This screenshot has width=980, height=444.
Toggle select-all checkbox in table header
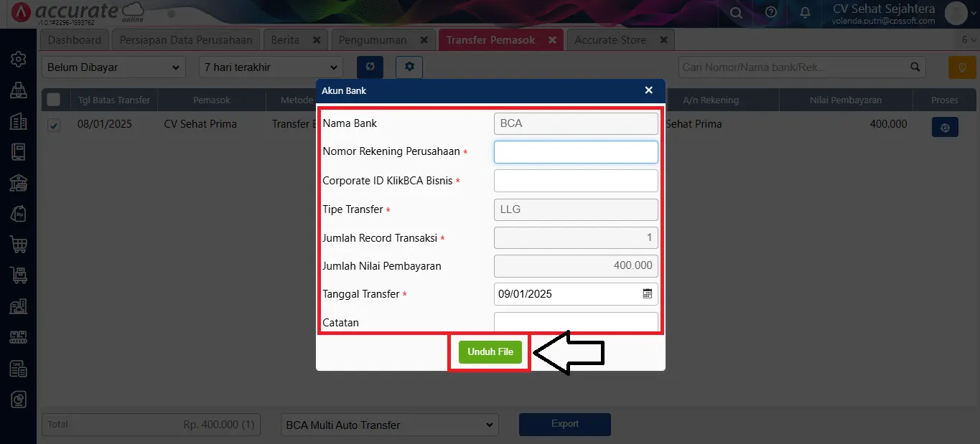[54, 100]
